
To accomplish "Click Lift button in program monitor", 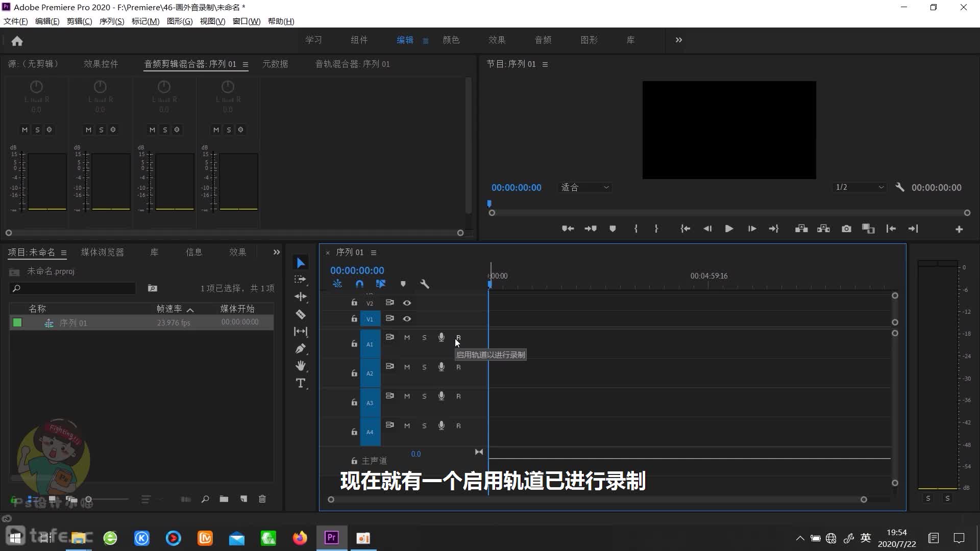I will click(x=801, y=229).
